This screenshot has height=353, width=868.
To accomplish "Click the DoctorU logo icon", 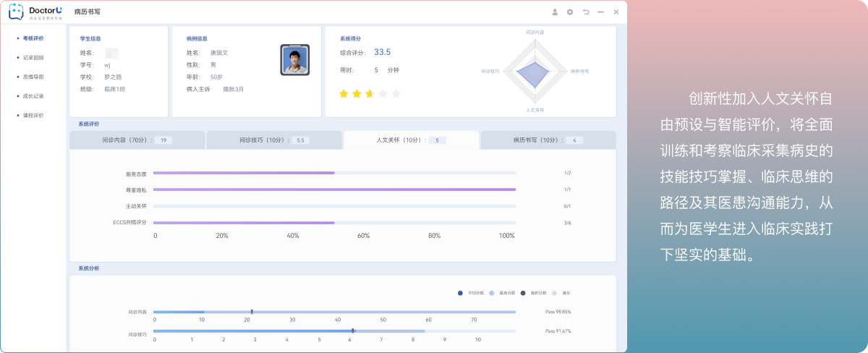I will click(x=17, y=12).
